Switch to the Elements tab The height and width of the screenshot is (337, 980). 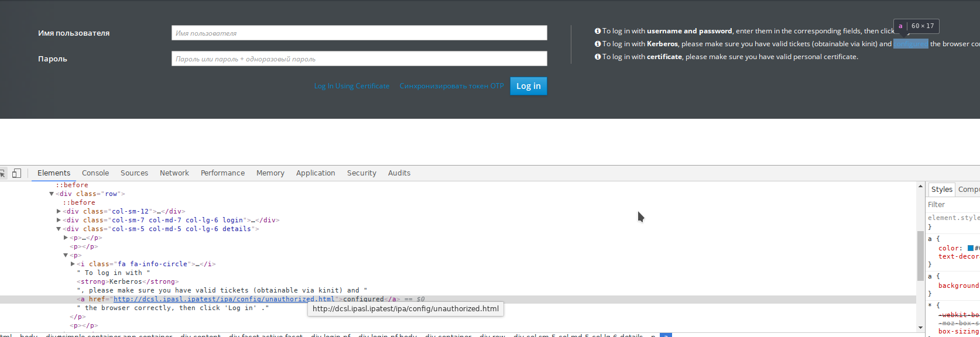point(54,173)
